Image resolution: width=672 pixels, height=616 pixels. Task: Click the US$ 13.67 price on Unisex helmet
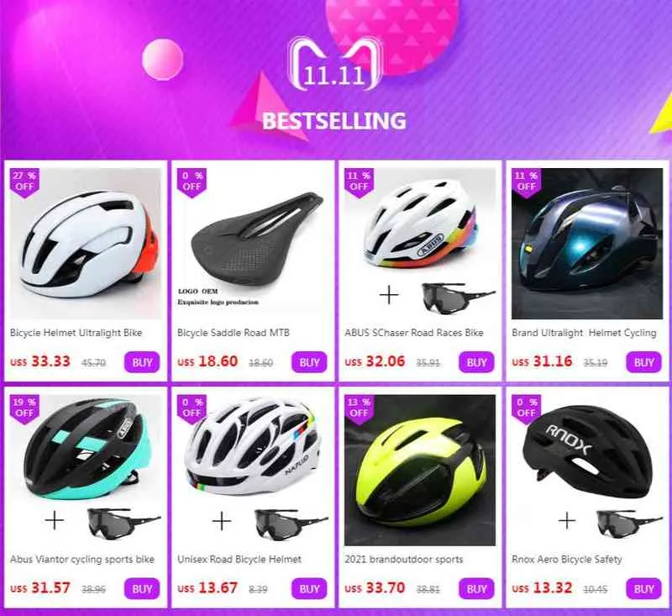[207, 587]
